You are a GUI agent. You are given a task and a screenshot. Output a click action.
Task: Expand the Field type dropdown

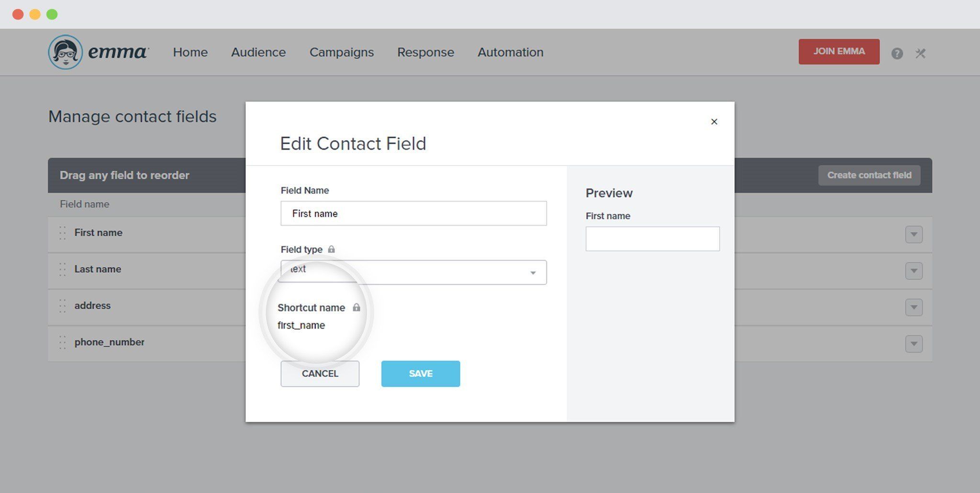pyautogui.click(x=533, y=273)
